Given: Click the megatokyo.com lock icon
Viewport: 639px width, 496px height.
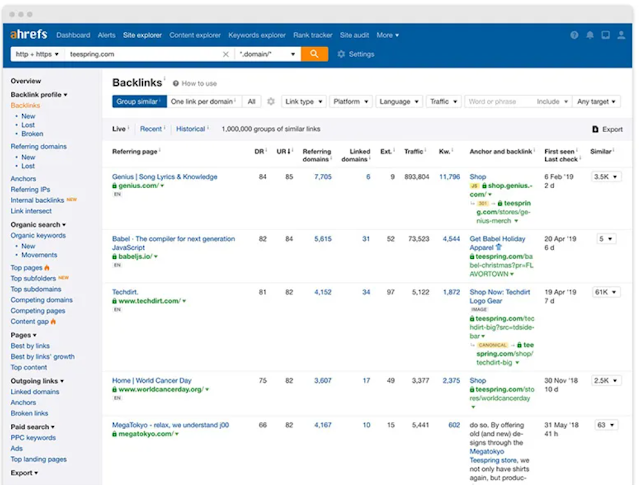Looking at the screenshot, I should pyautogui.click(x=115, y=434).
